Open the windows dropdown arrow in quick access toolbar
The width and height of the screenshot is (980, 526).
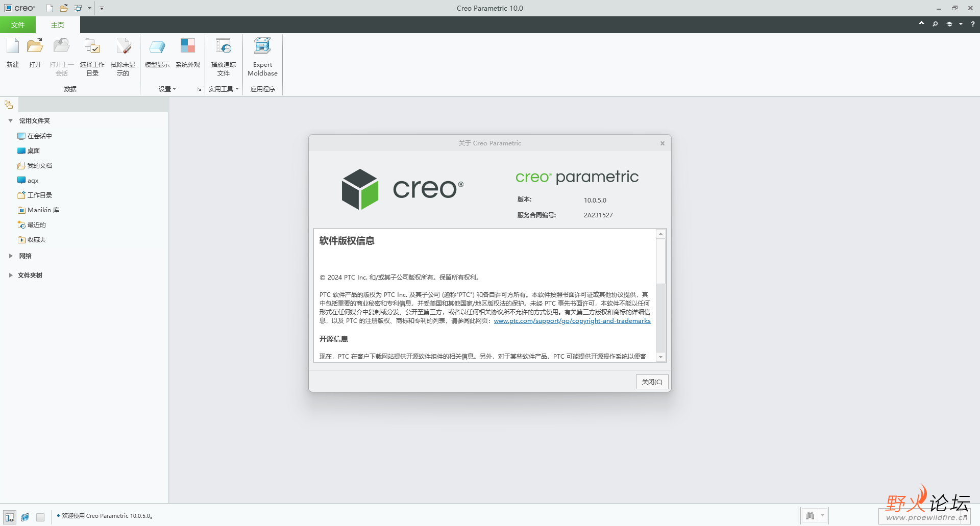89,8
